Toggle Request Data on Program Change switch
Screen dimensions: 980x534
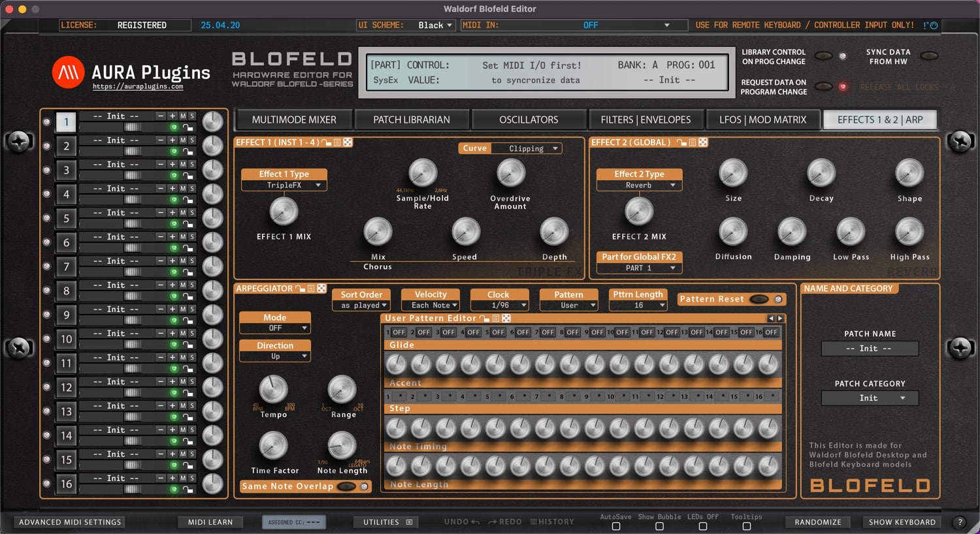[824, 87]
